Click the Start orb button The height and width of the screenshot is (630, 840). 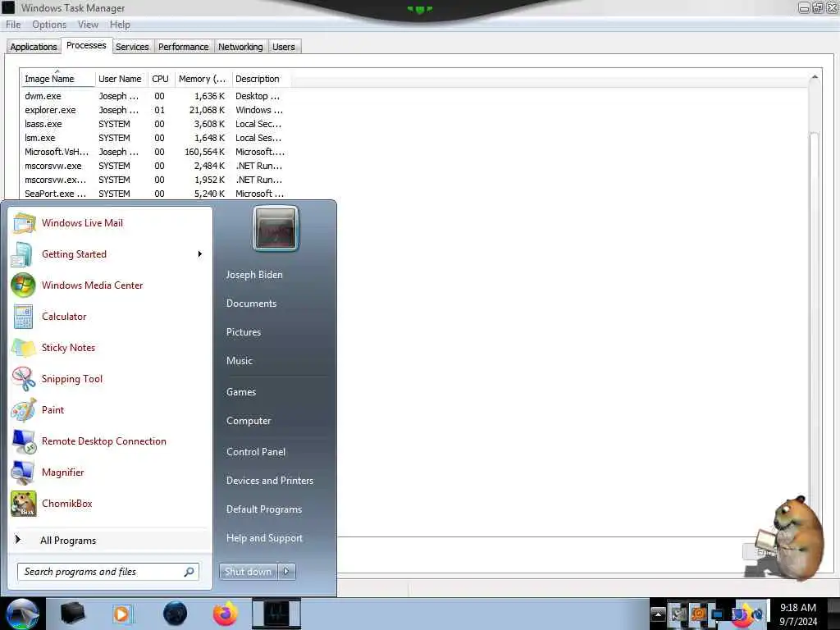point(22,614)
